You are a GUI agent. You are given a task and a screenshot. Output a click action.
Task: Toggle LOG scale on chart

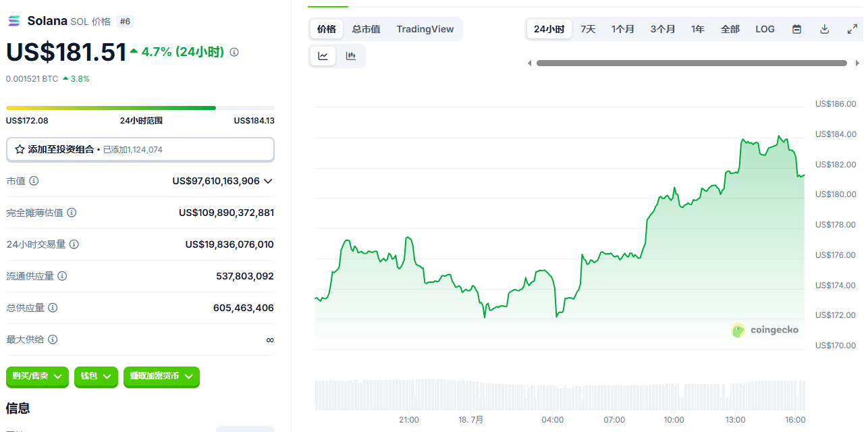tap(765, 29)
